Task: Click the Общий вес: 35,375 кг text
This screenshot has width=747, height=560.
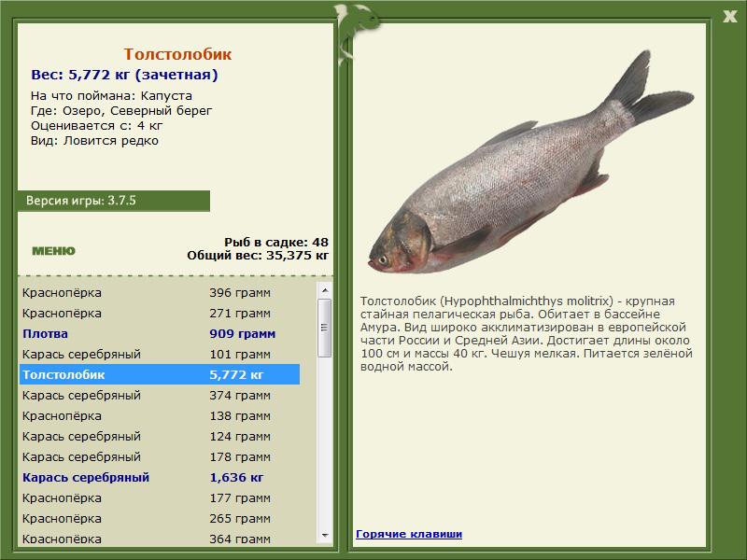Action: tap(258, 255)
